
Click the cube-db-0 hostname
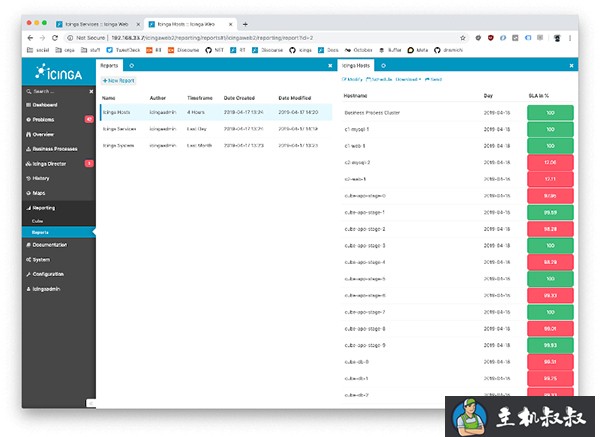click(357, 362)
